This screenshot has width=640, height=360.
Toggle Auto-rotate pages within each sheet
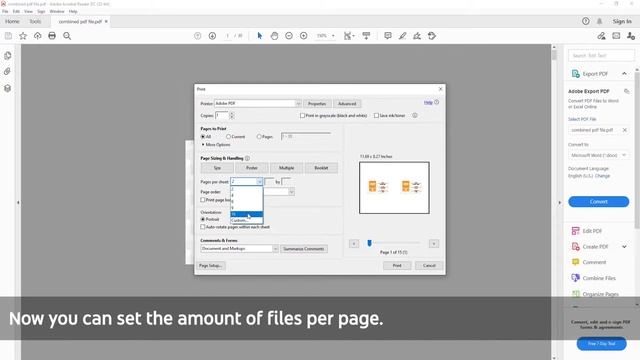(x=203, y=227)
